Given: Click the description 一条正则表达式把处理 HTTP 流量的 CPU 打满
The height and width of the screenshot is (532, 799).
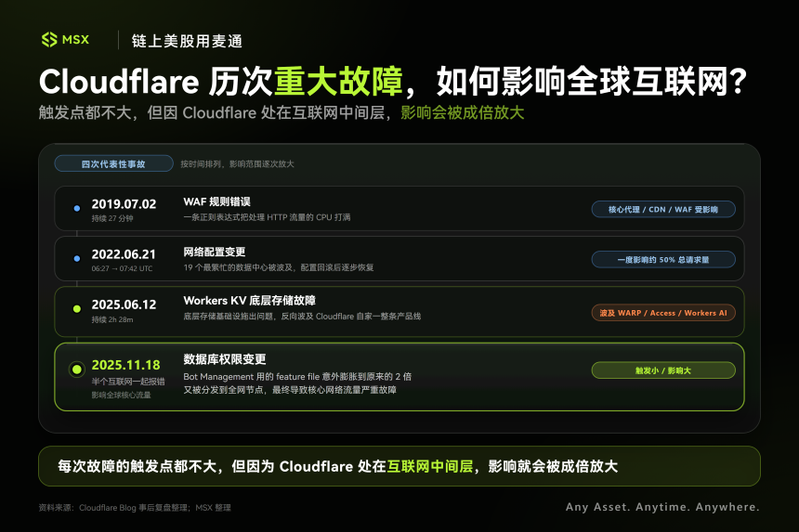Looking at the screenshot, I should pyautogui.click(x=267, y=217).
